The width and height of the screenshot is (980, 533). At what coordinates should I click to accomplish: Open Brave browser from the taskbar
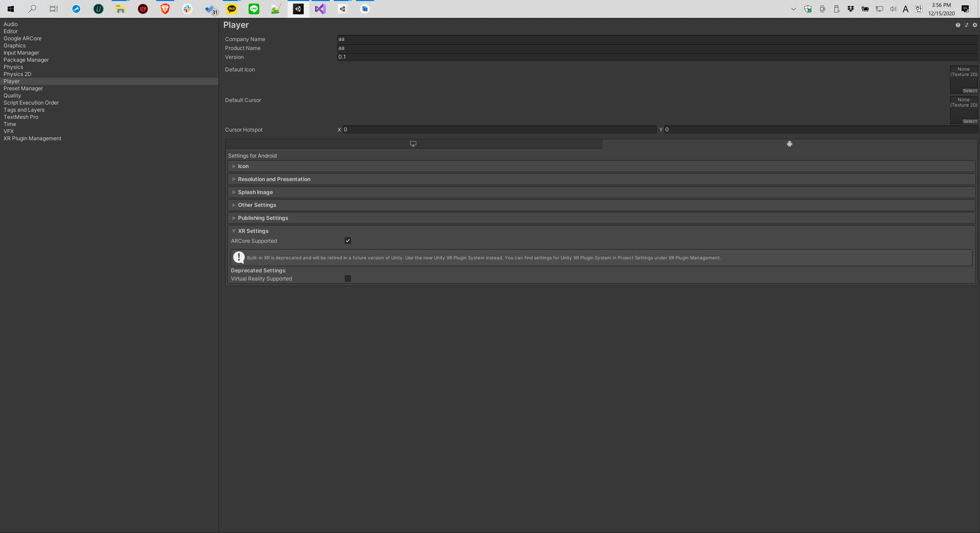(x=165, y=9)
